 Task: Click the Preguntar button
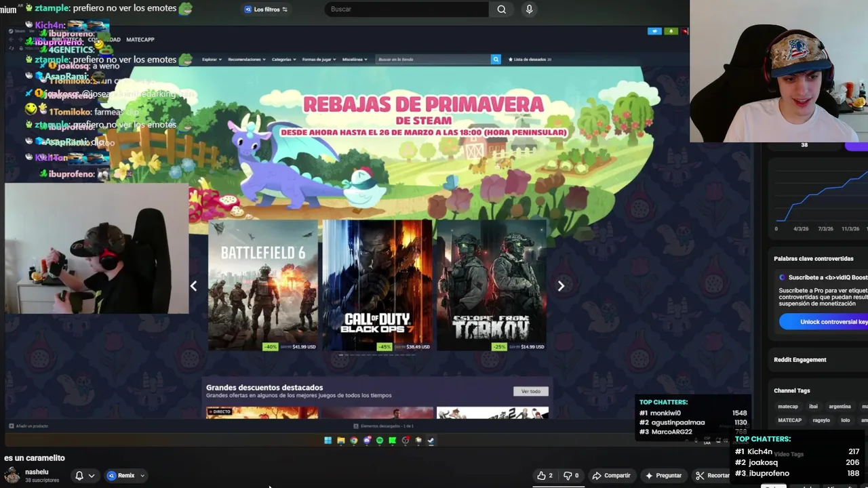(664, 476)
